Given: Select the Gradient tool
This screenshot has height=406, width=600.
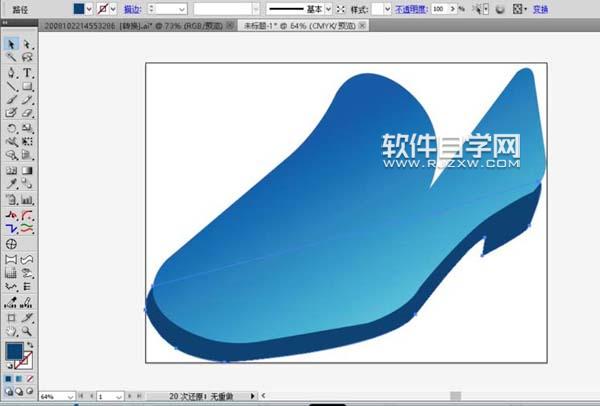Looking at the screenshot, I should click(x=27, y=170).
